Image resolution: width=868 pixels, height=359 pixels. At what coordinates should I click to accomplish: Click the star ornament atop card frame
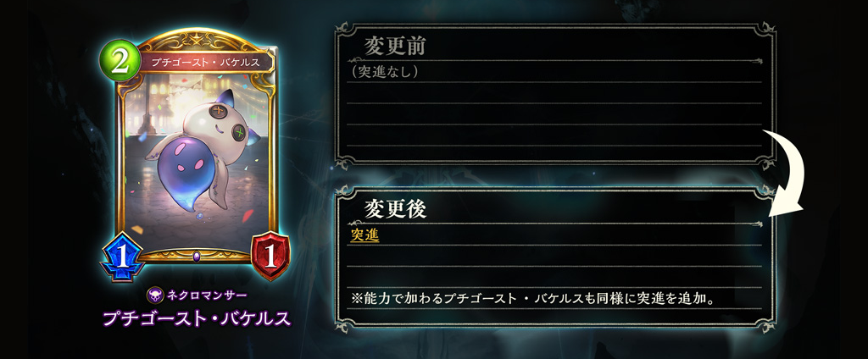tap(197, 40)
